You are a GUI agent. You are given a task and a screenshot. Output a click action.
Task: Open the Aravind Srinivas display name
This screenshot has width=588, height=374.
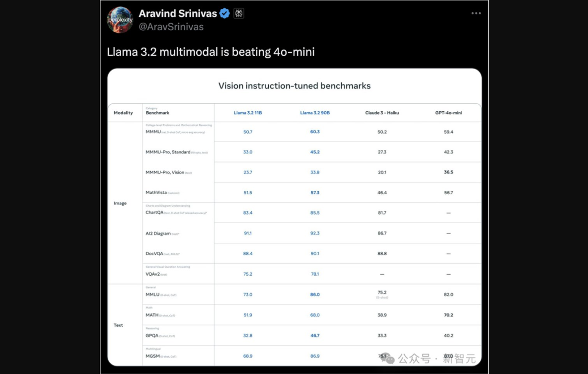(x=178, y=13)
